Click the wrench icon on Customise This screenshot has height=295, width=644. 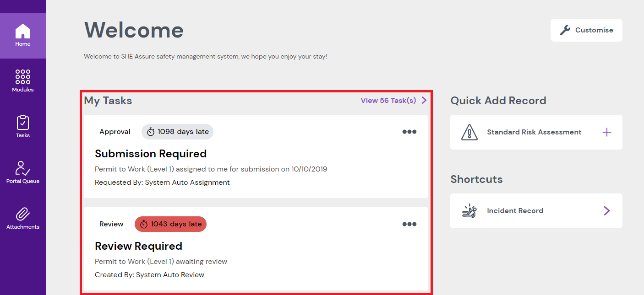(565, 30)
